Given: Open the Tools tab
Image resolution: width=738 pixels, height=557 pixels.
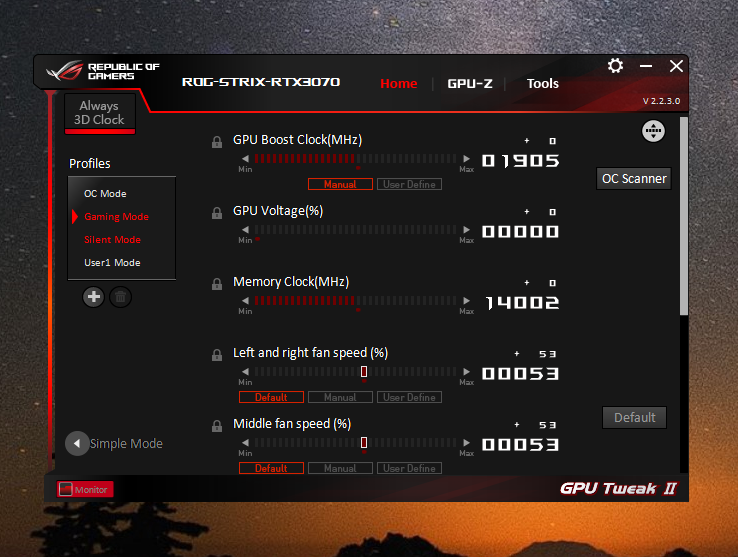Looking at the screenshot, I should click(542, 83).
